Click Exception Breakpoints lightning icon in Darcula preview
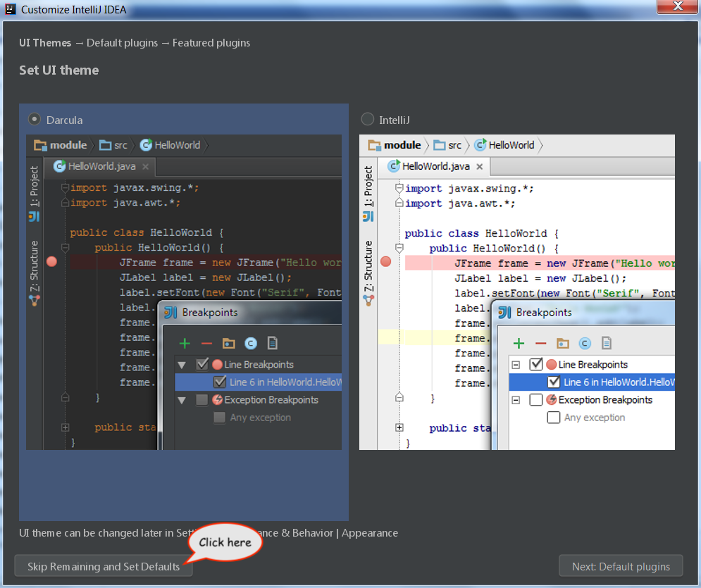Image resolution: width=701 pixels, height=588 pixels. point(218,400)
